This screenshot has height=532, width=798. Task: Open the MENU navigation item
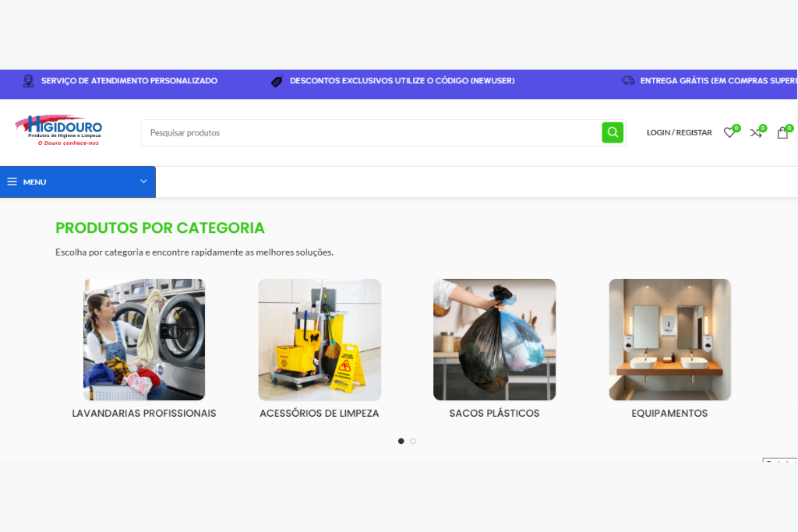click(34, 181)
